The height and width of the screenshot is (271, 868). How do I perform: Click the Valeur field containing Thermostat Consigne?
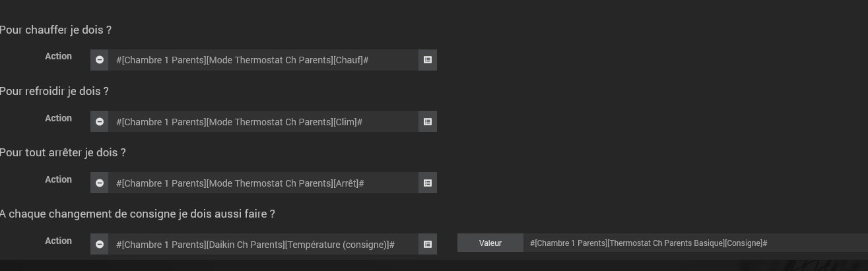point(696,243)
